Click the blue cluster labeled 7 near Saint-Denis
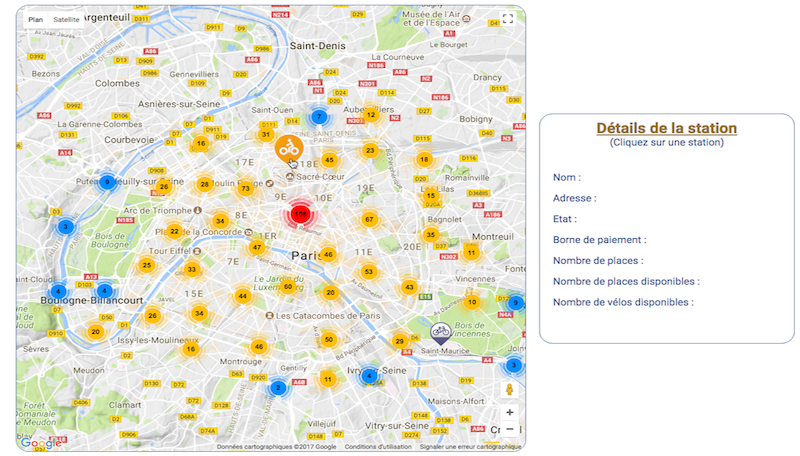 coord(319,116)
